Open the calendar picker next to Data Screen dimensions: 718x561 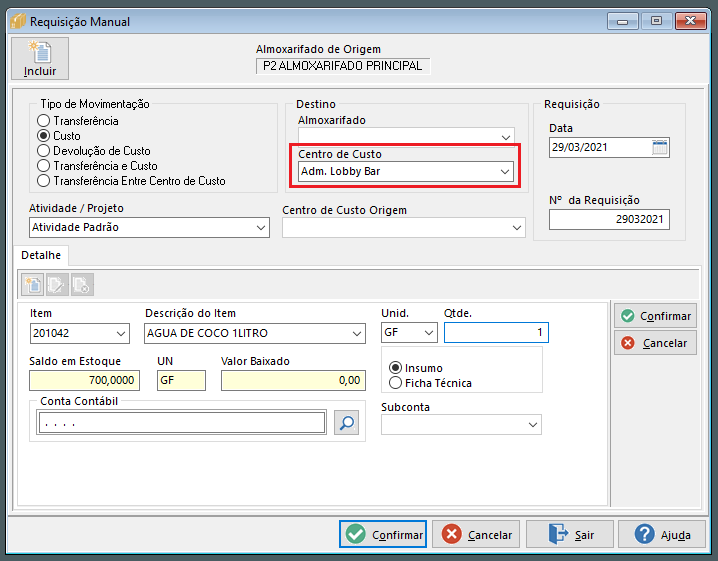click(x=659, y=147)
